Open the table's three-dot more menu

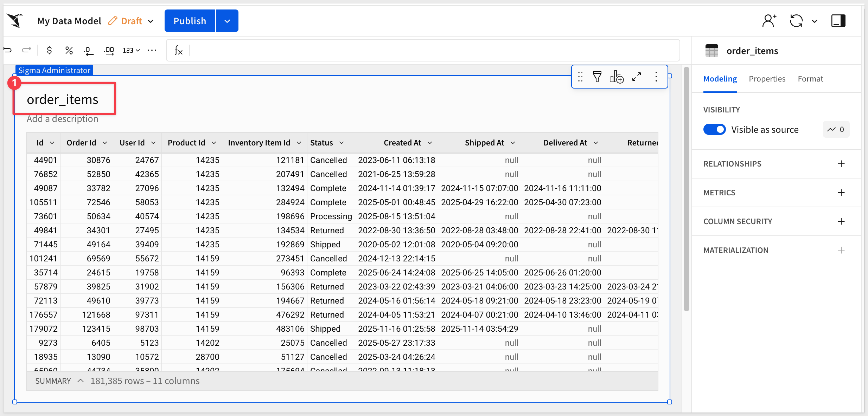tap(656, 77)
